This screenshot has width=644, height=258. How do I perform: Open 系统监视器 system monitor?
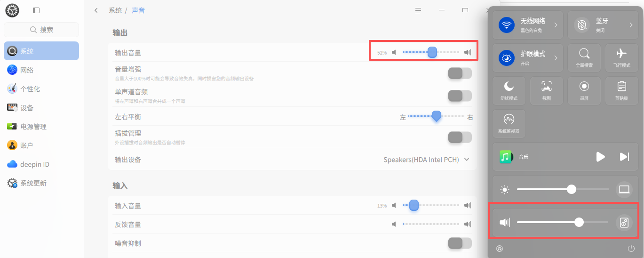(509, 124)
